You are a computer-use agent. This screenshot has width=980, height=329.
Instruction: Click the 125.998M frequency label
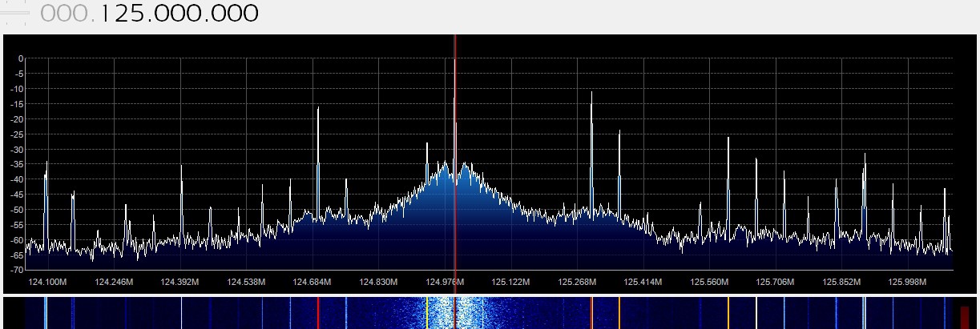pos(907,282)
